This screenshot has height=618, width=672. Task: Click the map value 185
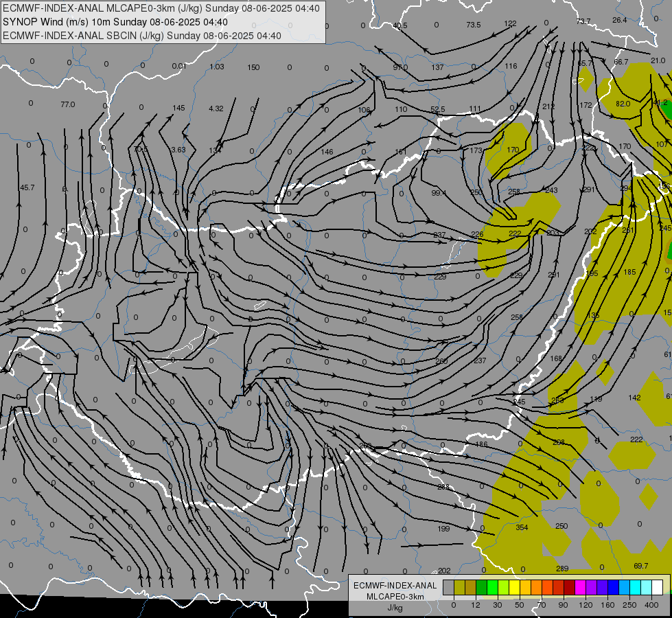click(x=629, y=272)
